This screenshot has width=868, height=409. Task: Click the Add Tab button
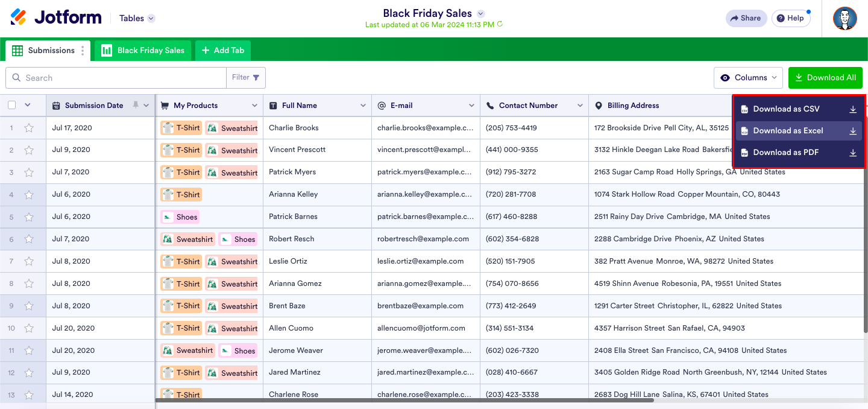(x=223, y=51)
